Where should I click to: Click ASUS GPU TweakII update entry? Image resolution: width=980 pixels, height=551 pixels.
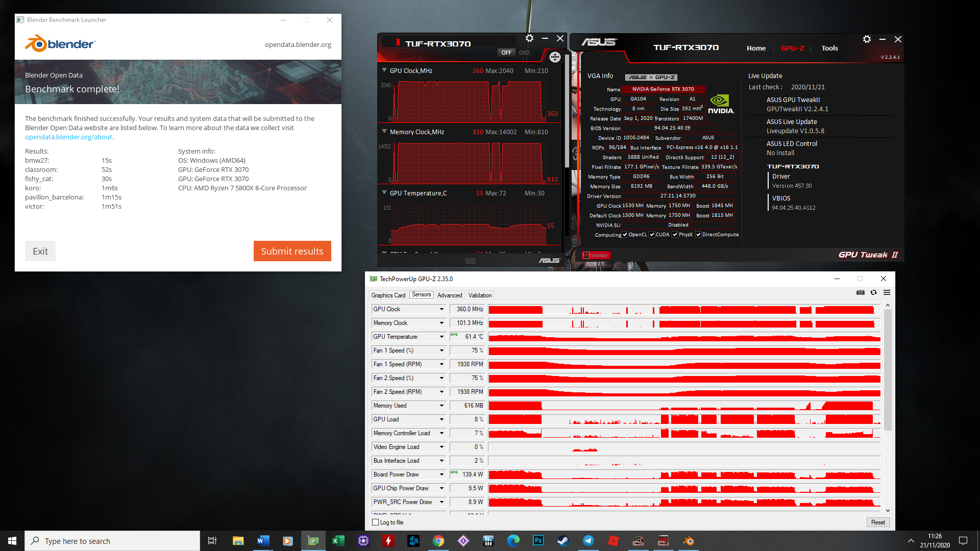coord(797,104)
